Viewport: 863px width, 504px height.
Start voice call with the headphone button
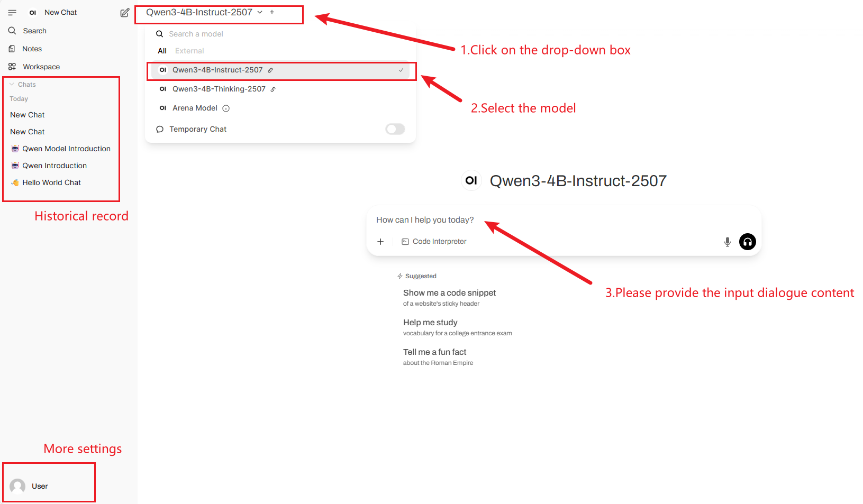(747, 242)
